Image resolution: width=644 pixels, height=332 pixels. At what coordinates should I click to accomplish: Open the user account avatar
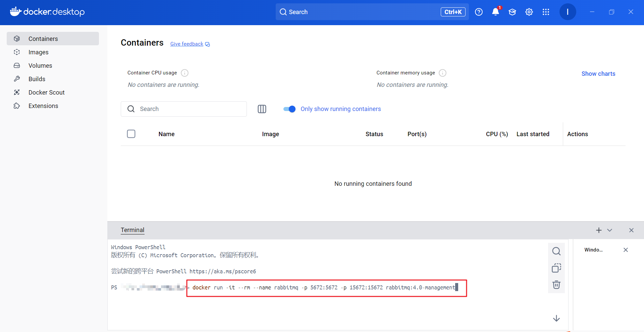[568, 12]
